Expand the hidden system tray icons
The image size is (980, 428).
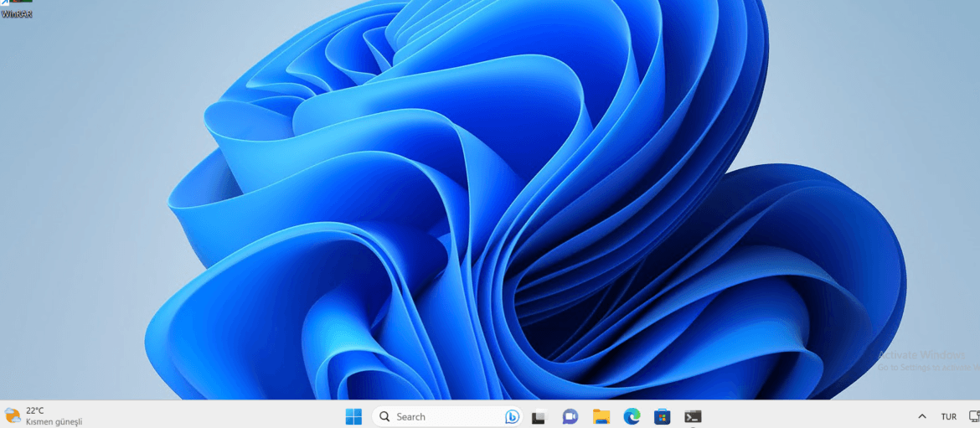pos(922,416)
